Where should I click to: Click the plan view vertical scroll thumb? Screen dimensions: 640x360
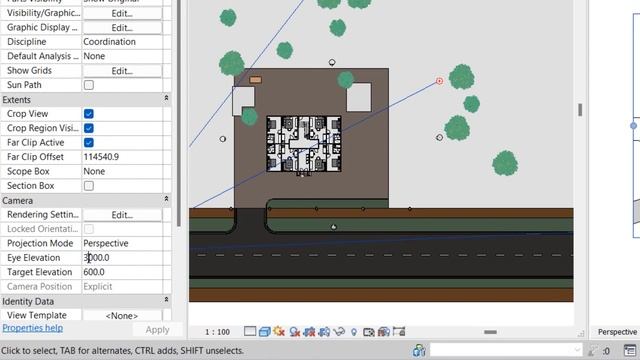pyautogui.click(x=580, y=110)
